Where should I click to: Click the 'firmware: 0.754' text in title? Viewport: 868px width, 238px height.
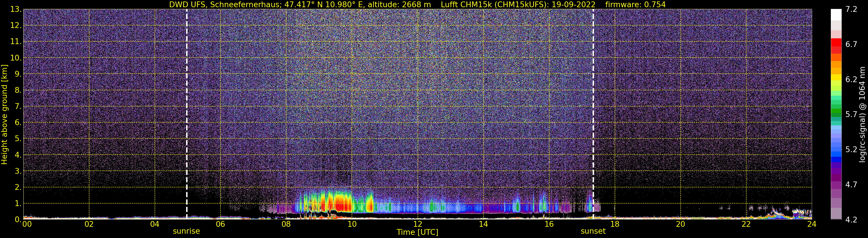tap(636, 5)
